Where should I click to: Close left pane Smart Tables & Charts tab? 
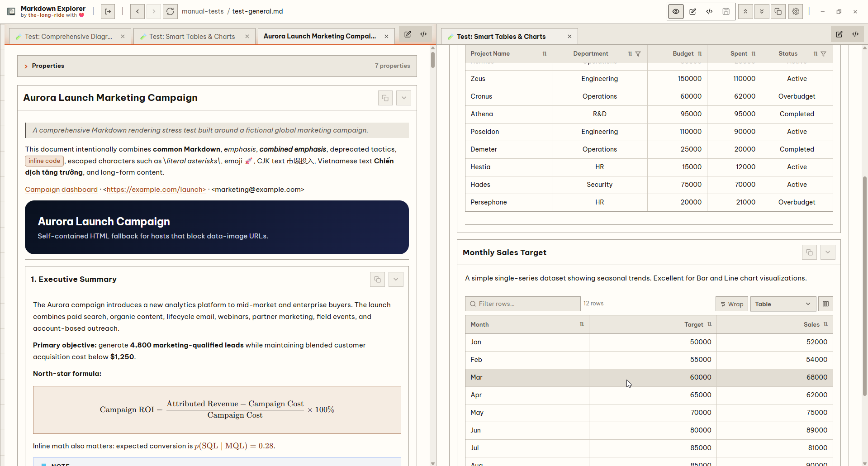pyautogui.click(x=247, y=37)
